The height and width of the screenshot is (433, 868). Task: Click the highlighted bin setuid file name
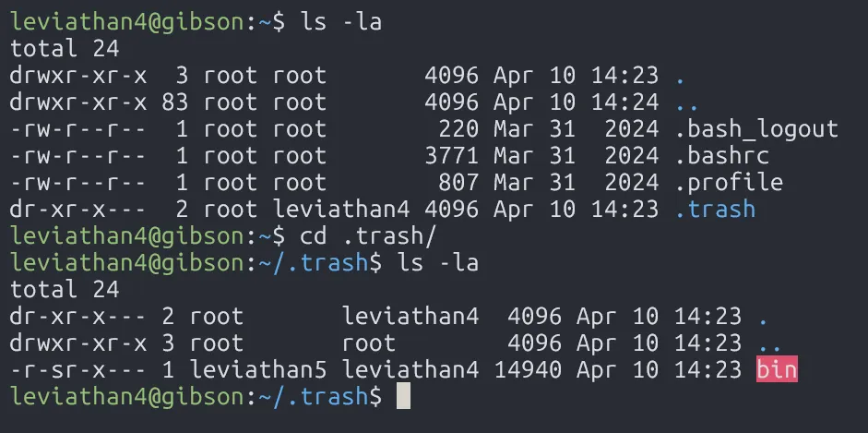click(x=777, y=370)
